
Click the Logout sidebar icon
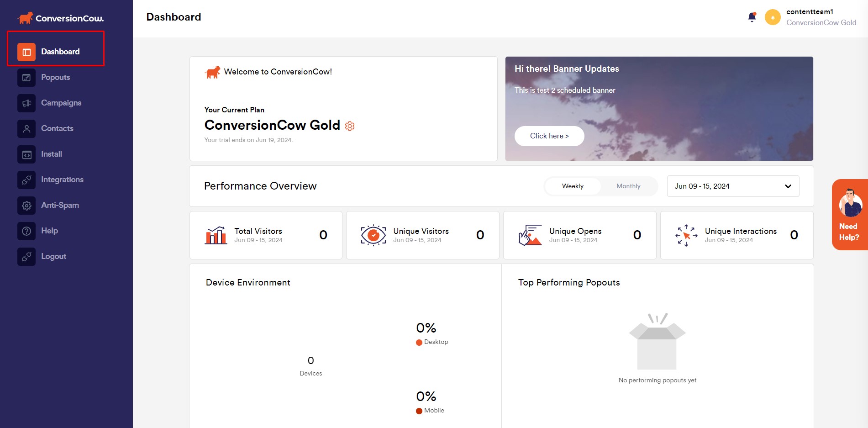26,257
